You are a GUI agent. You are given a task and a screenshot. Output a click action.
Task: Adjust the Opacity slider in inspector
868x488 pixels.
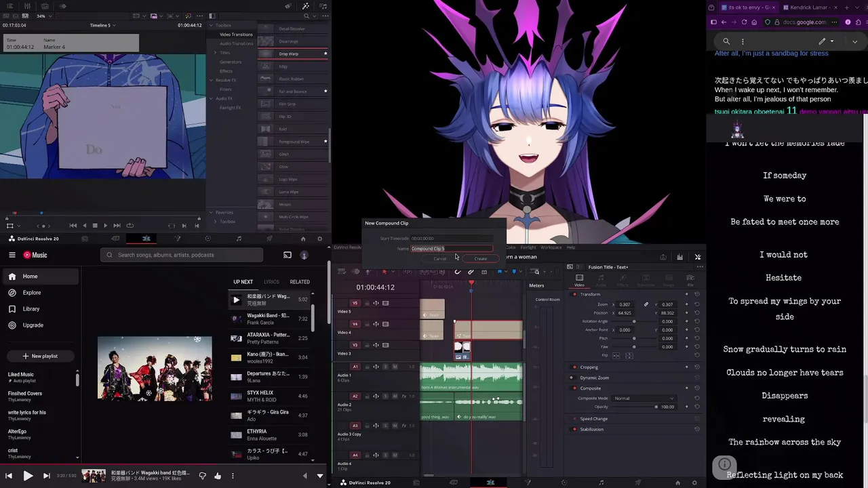click(634, 407)
